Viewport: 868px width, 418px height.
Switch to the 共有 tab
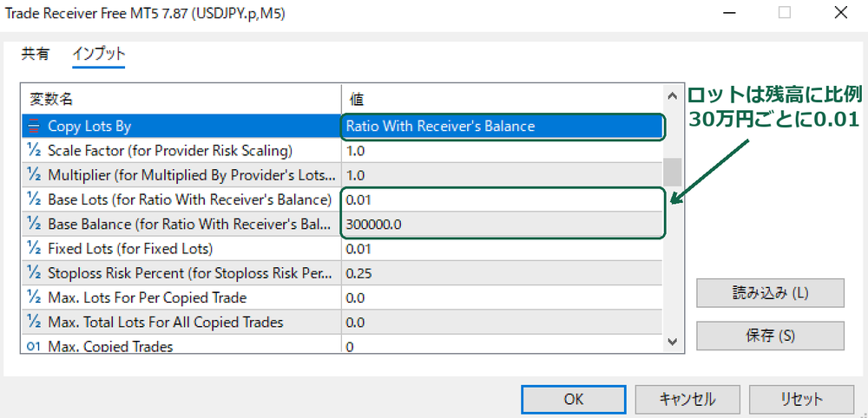click(36, 54)
